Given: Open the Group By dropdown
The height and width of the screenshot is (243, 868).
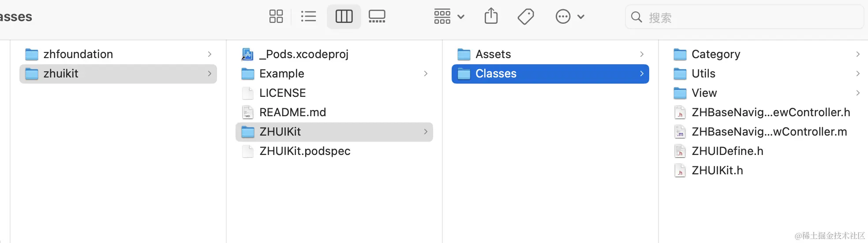Looking at the screenshot, I should tap(449, 17).
